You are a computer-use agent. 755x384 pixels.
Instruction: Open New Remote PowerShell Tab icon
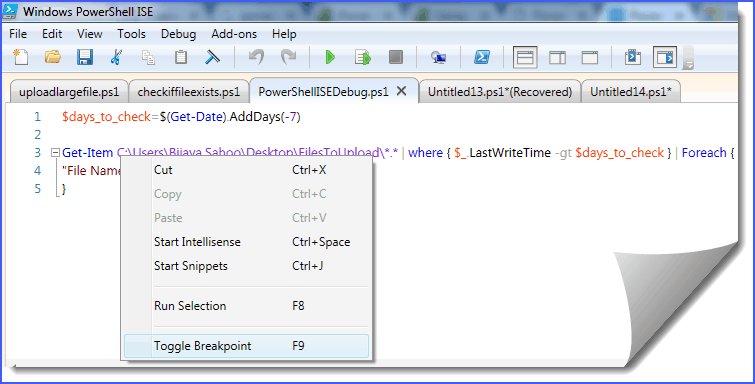[x=438, y=58]
